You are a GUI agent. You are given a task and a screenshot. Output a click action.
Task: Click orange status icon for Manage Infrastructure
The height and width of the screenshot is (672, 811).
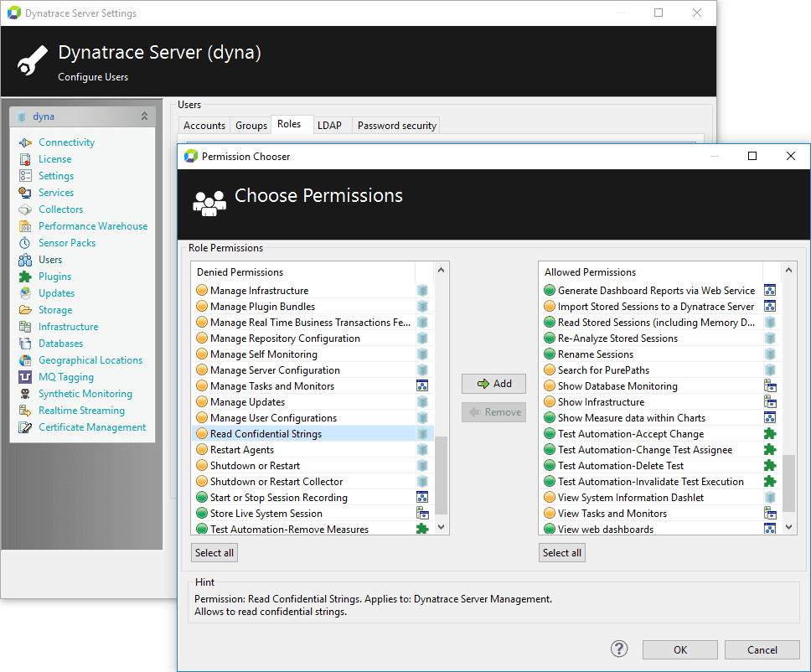click(x=202, y=290)
